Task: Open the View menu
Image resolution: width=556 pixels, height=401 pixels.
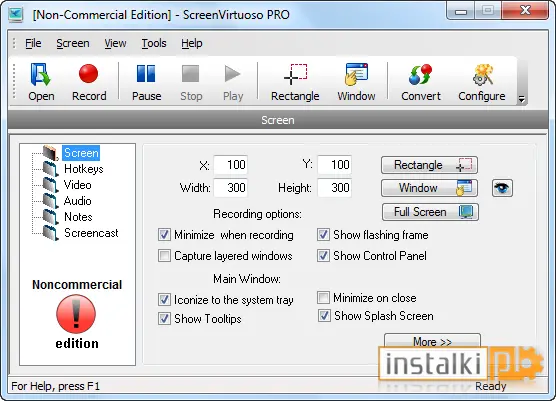Action: pos(115,43)
